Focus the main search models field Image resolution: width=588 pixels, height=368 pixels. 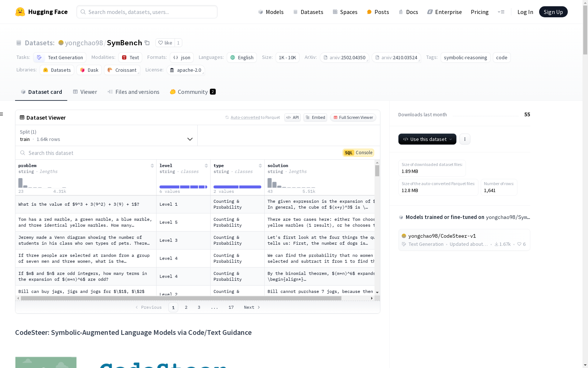147,12
